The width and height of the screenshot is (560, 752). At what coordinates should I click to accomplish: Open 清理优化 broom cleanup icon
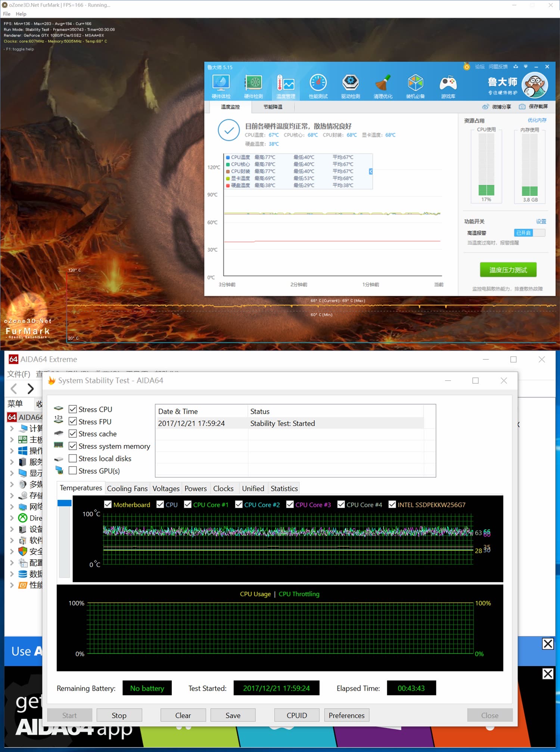click(383, 86)
